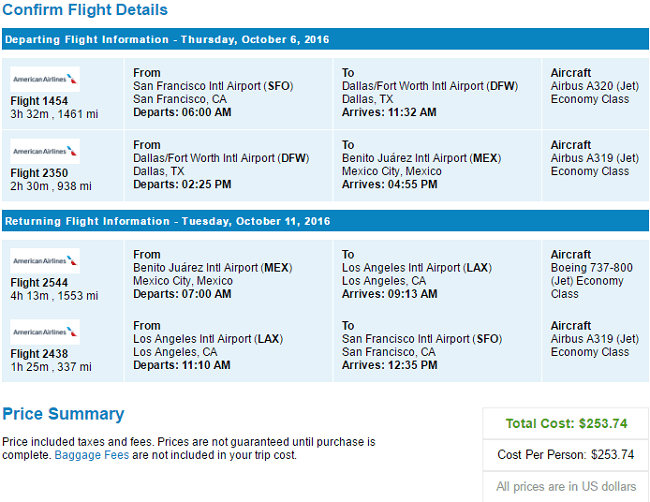This screenshot has width=650, height=502.
Task: Select Flight 1454 number text
Action: [x=39, y=101]
